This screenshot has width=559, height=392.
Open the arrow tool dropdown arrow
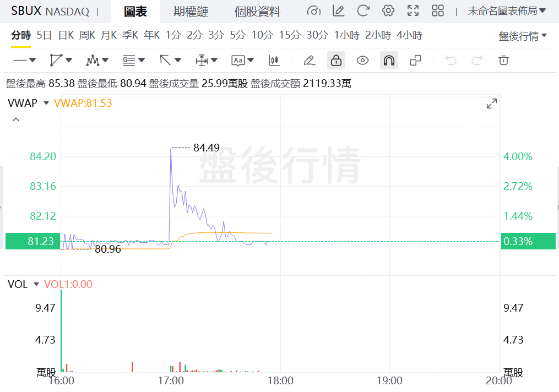pos(178,60)
